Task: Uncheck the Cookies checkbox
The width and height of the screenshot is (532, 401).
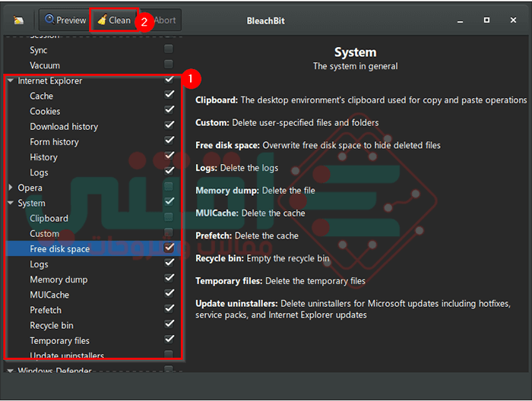Action: click(169, 110)
